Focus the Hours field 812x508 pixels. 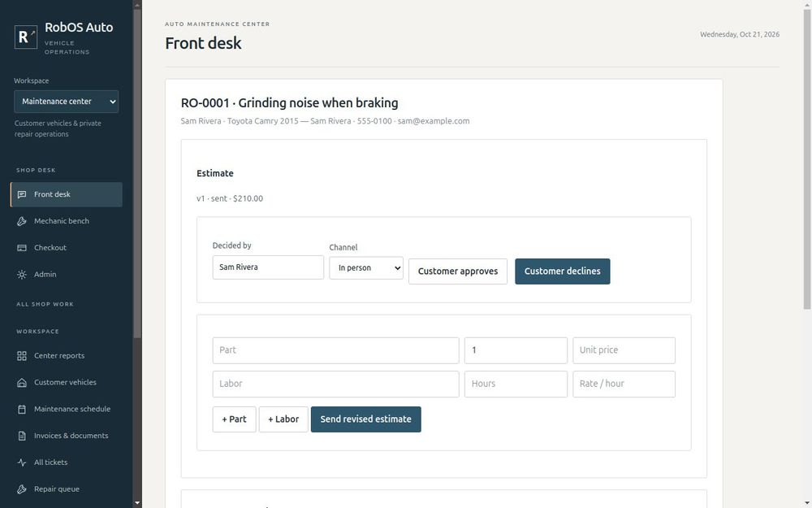click(x=516, y=384)
